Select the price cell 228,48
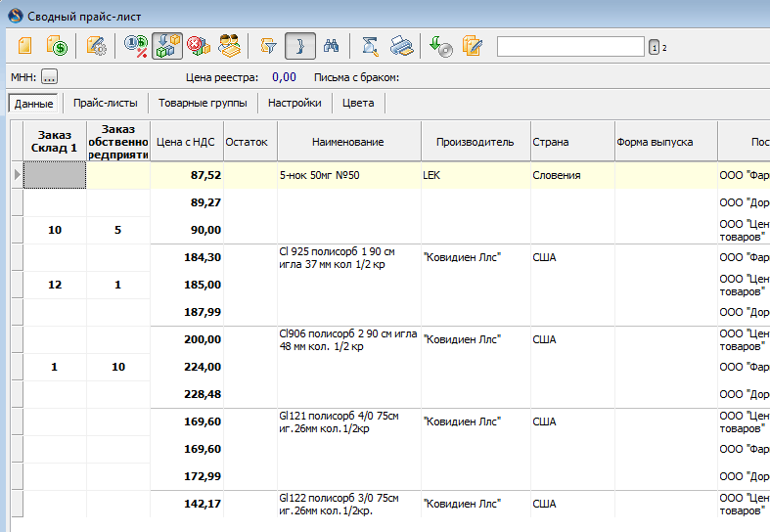This screenshot has width=770, height=532. click(x=187, y=394)
